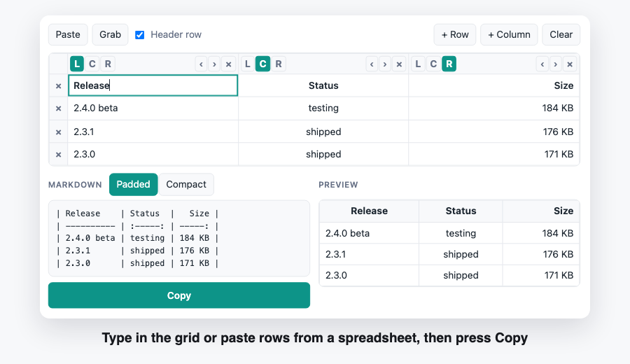The image size is (630, 364).
Task: Edit the 171 KB grid cell
Action: (493, 154)
